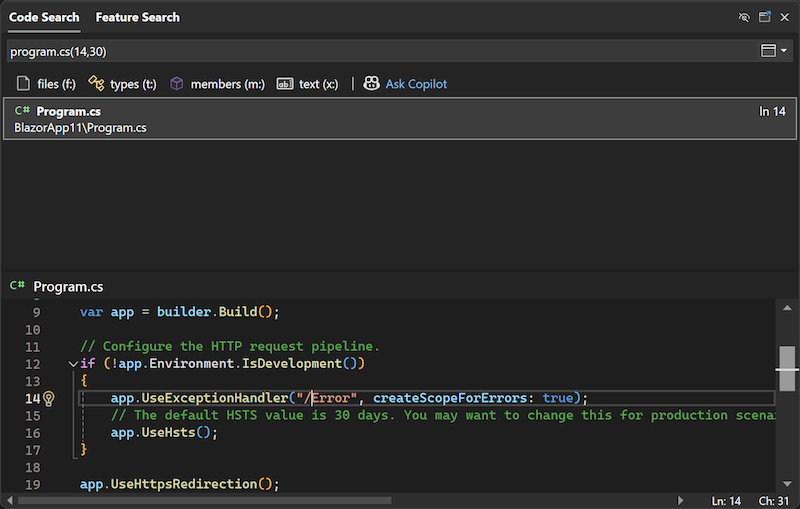Filter search by members (m:)
The image size is (800, 509).
(x=217, y=84)
